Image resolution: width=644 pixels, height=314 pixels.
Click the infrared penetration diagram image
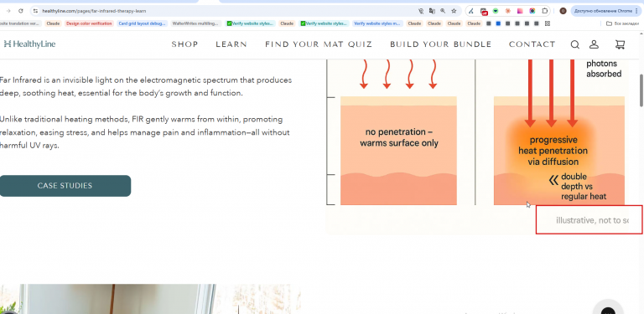(x=476, y=147)
